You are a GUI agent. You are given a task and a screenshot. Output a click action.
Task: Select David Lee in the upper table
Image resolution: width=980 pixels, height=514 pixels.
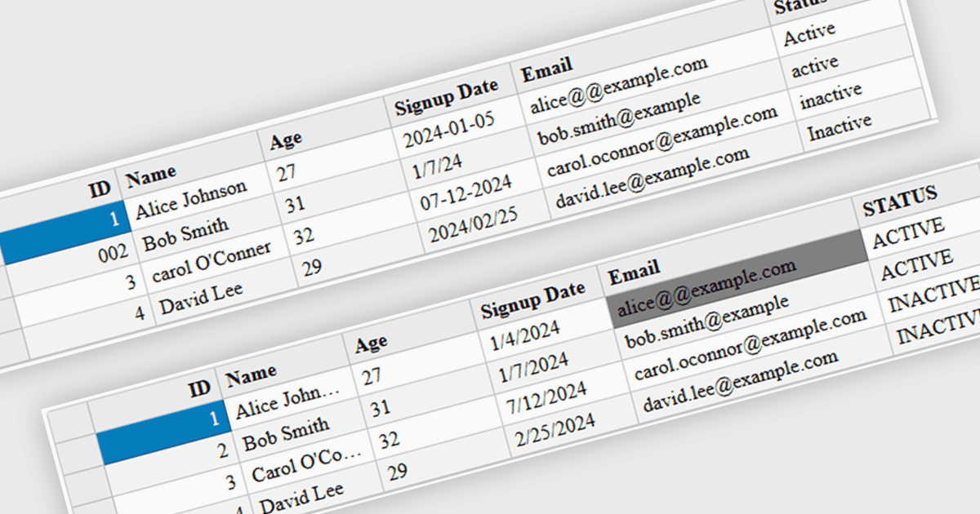[201, 297]
